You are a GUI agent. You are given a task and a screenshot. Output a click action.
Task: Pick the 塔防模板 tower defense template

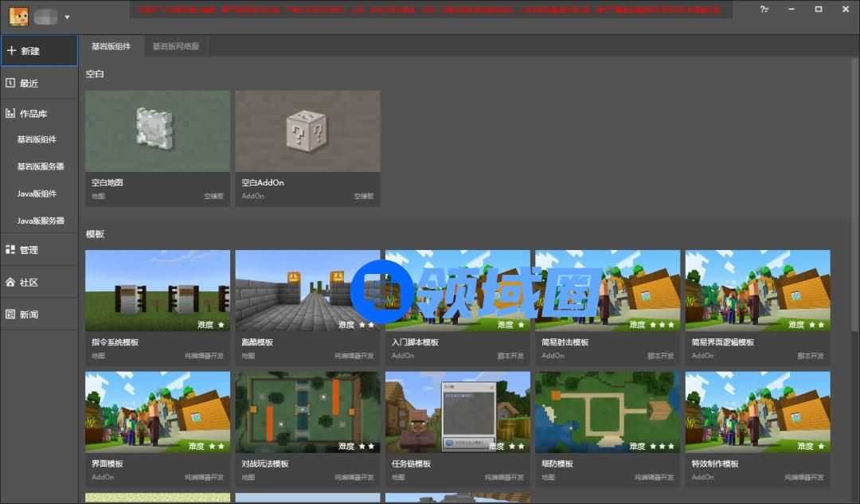click(x=607, y=412)
